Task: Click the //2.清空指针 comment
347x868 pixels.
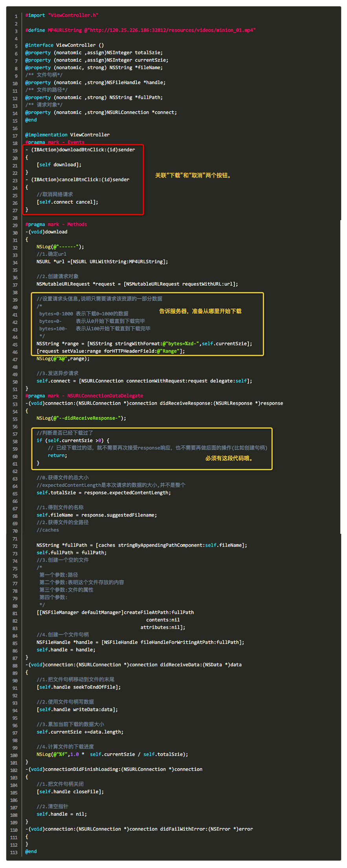Action: coord(52,807)
